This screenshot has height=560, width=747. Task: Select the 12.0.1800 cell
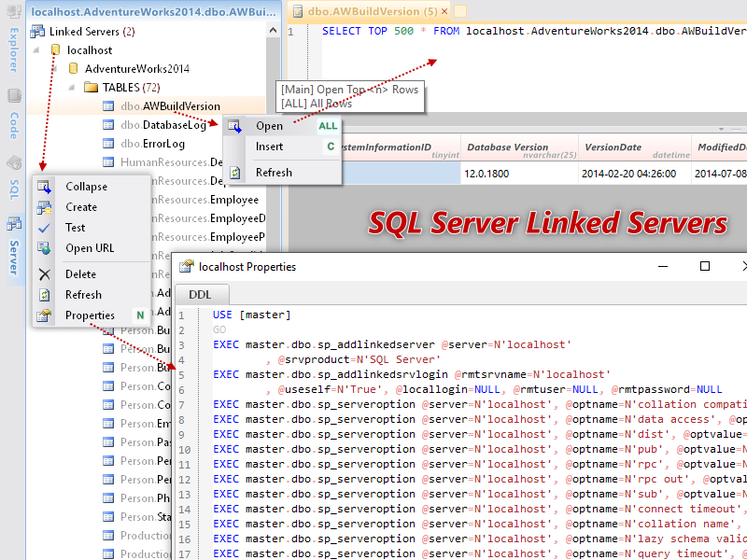[520, 174]
